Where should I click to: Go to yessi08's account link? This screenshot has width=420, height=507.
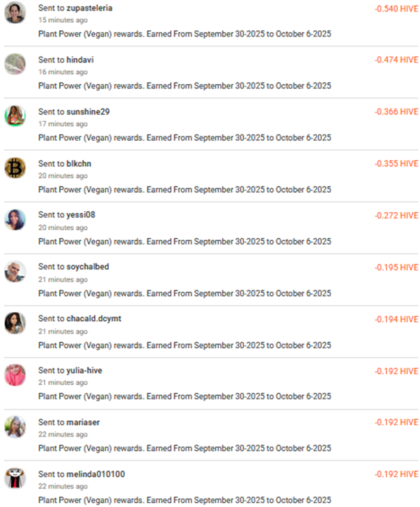(x=81, y=215)
